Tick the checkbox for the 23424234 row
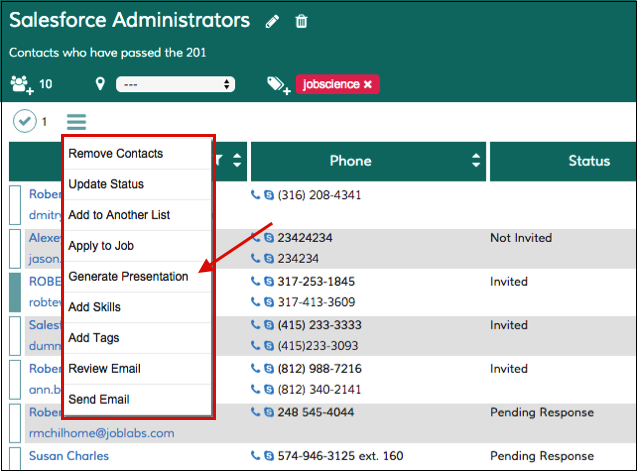 (15, 248)
